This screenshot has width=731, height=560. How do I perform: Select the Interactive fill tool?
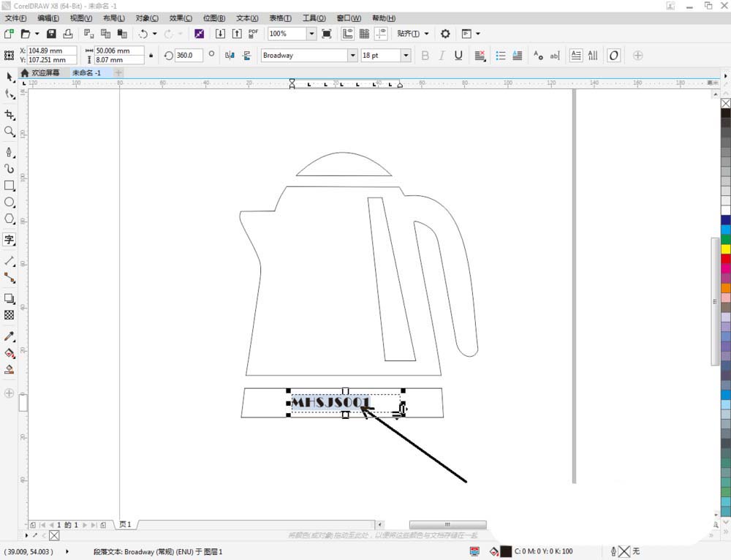[x=10, y=353]
